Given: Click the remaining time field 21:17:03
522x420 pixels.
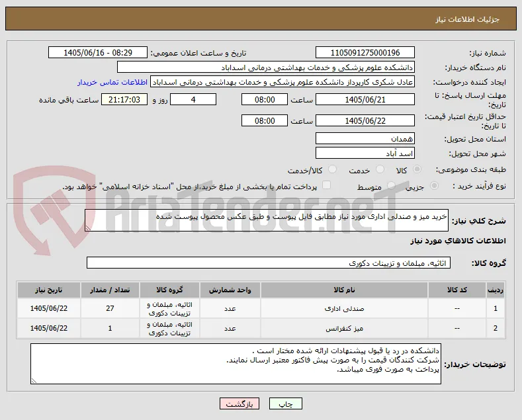Looking at the screenshot, I should coord(124,99).
